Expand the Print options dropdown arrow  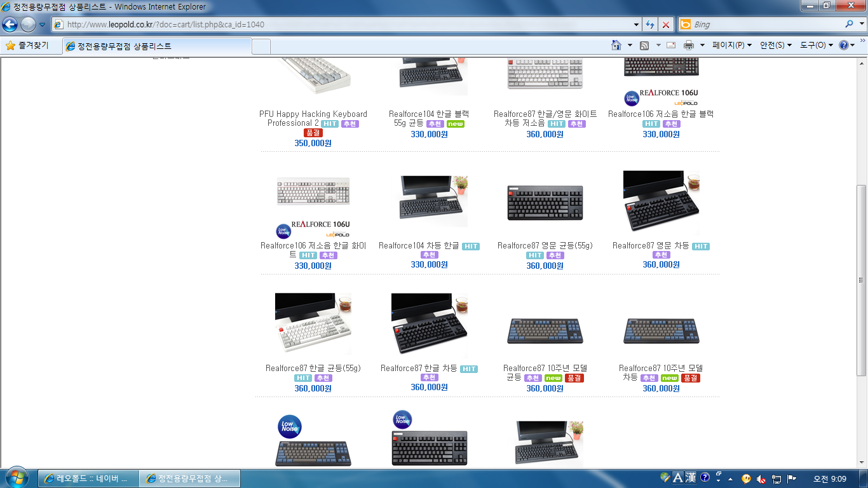[702, 45]
